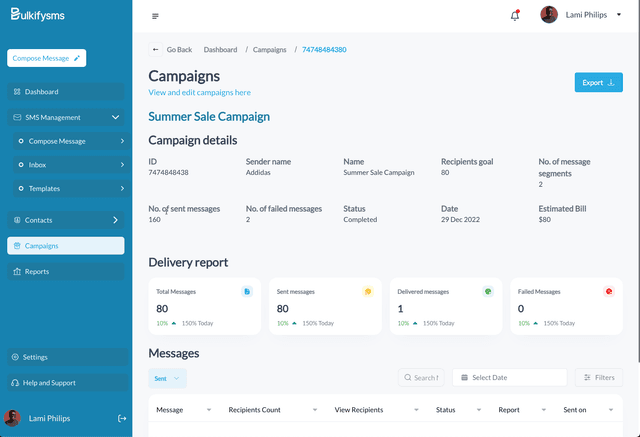Sort by View Recipients column arrow
Image resolution: width=640 pixels, height=437 pixels.
(x=416, y=410)
